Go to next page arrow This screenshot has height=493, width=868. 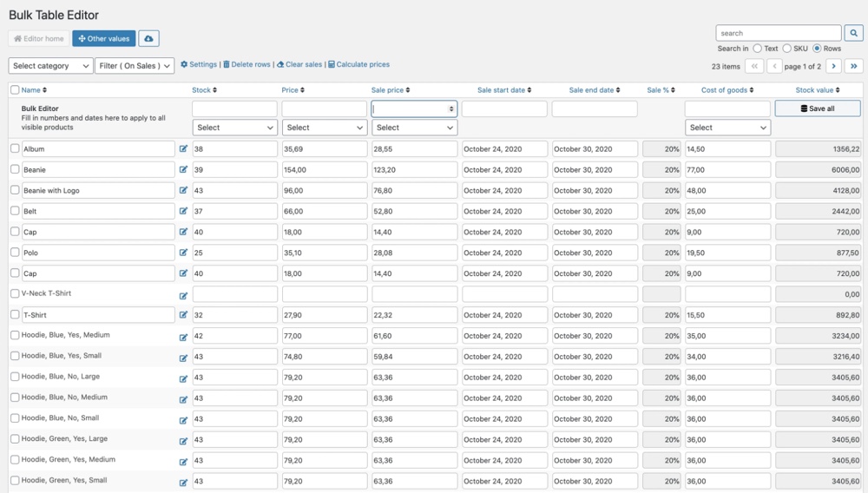[x=833, y=66]
